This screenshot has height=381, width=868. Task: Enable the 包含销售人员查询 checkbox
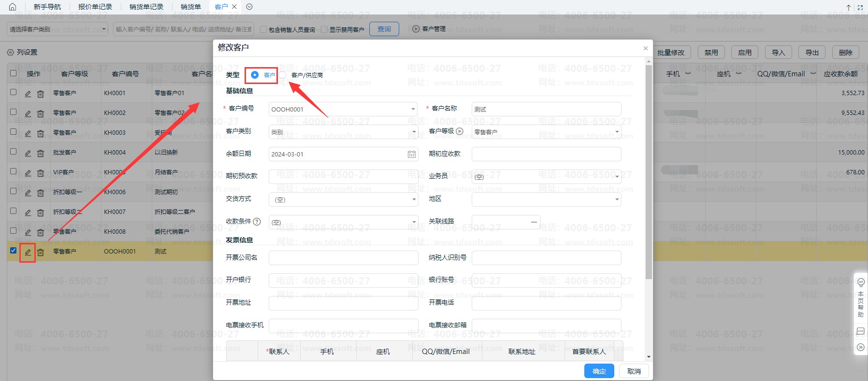[263, 29]
